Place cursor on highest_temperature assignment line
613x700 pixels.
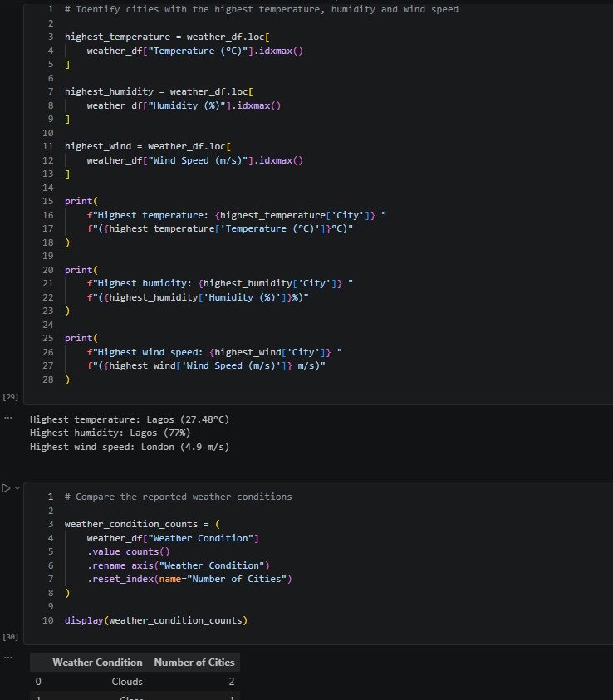[167, 37]
